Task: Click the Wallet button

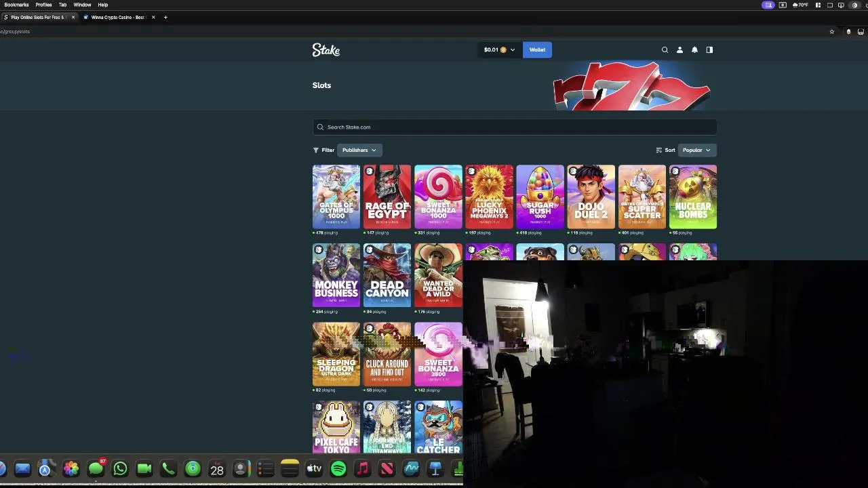Action: [x=537, y=49]
